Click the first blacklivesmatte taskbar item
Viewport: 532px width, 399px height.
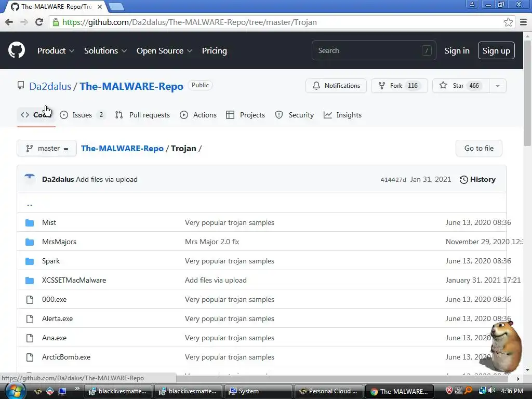pos(118,391)
